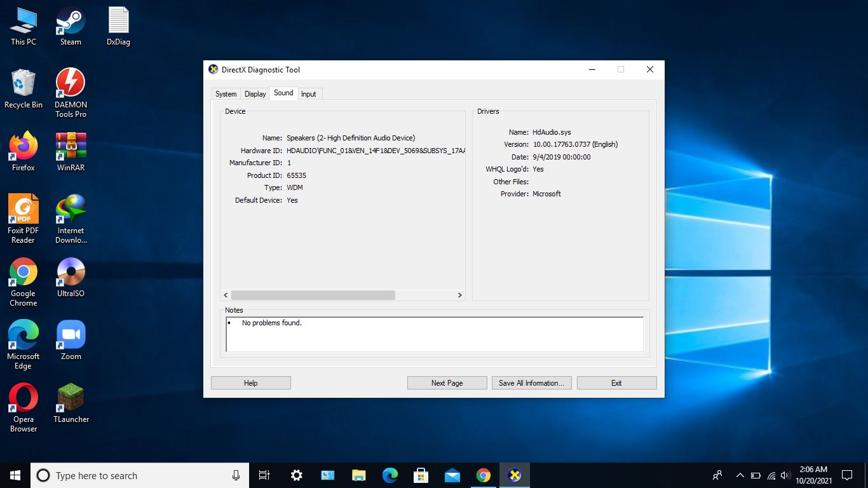
Task: Click Save All Information
Action: coord(531,383)
